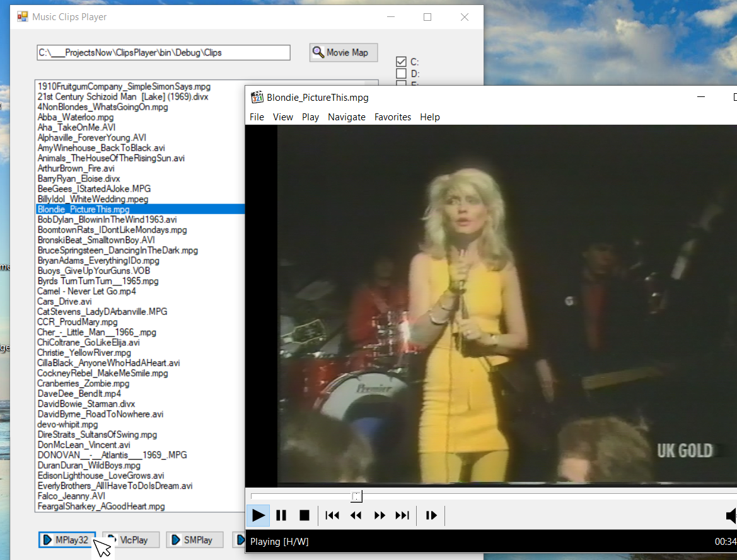
Task: Select 21st Century Schizoid Man clip
Action: (x=123, y=97)
